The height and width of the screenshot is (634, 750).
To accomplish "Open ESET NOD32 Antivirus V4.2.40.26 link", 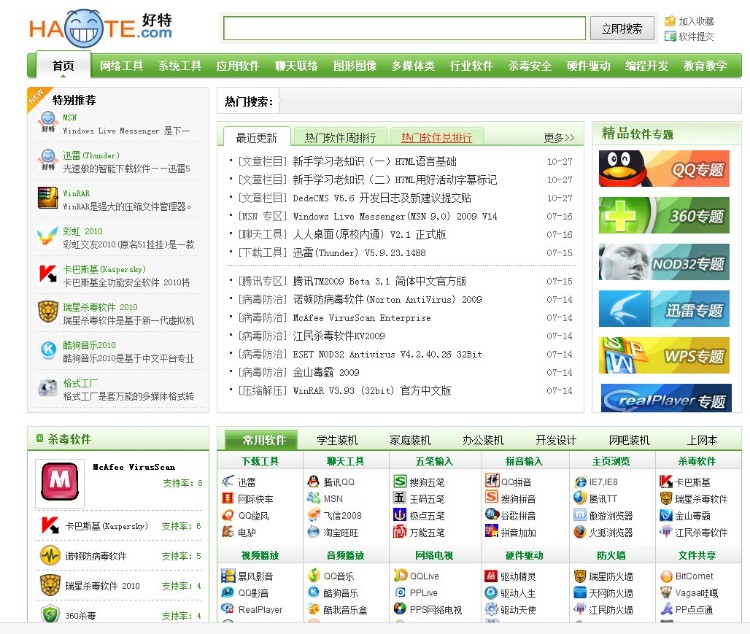I will tap(387, 354).
